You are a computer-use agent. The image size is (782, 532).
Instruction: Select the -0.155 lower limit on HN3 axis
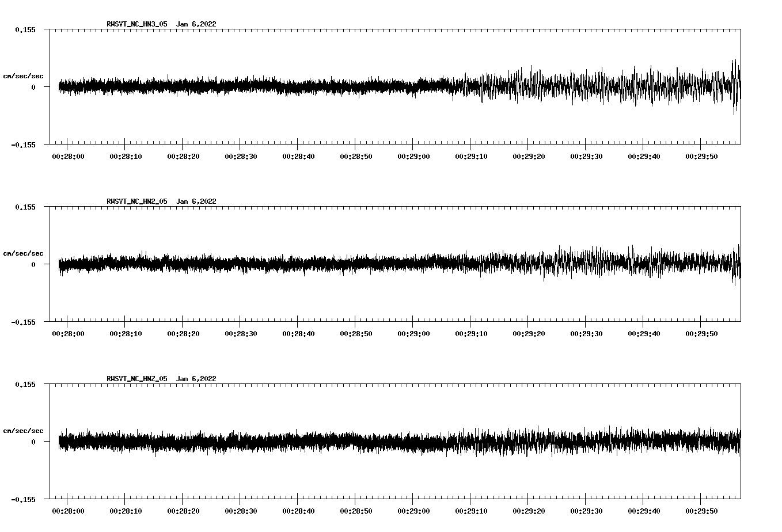pos(23,145)
